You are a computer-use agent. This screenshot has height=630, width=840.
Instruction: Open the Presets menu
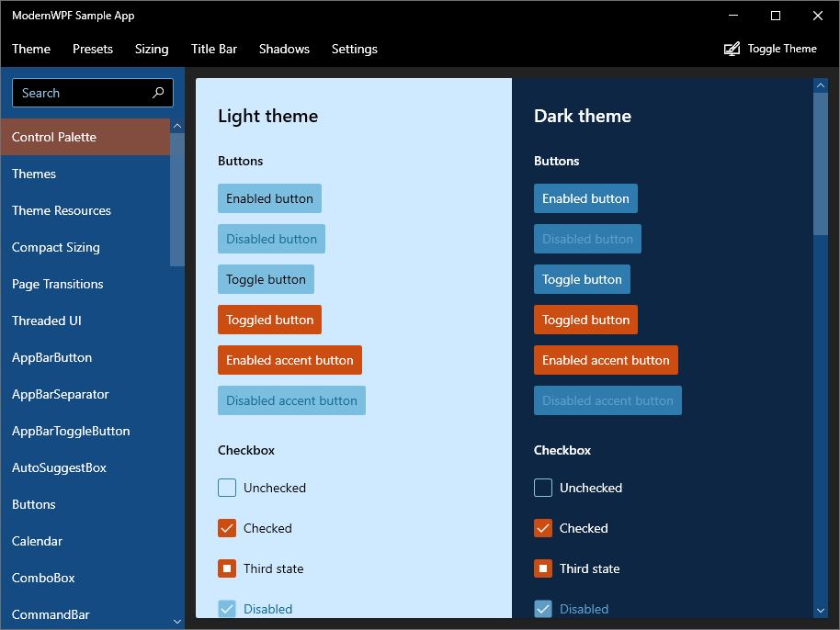[x=92, y=49]
